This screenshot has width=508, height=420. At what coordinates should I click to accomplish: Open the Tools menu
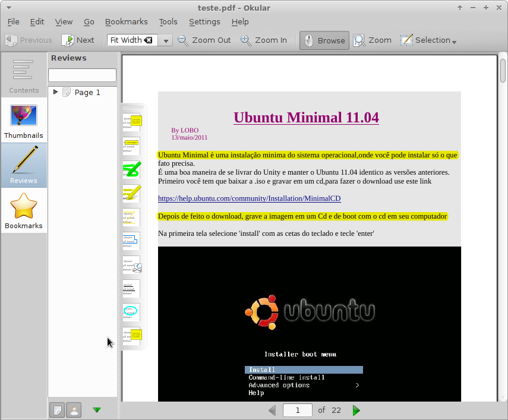168,22
